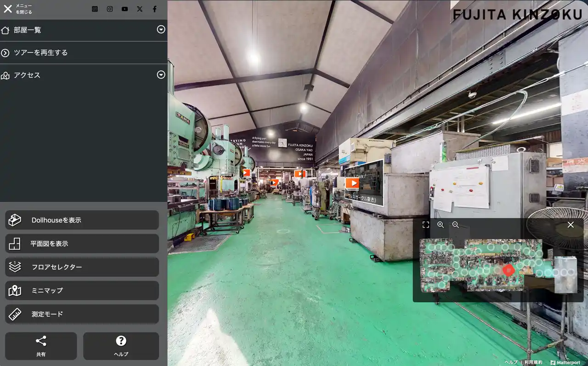Open the フロアセレクター floor selector

(82, 267)
